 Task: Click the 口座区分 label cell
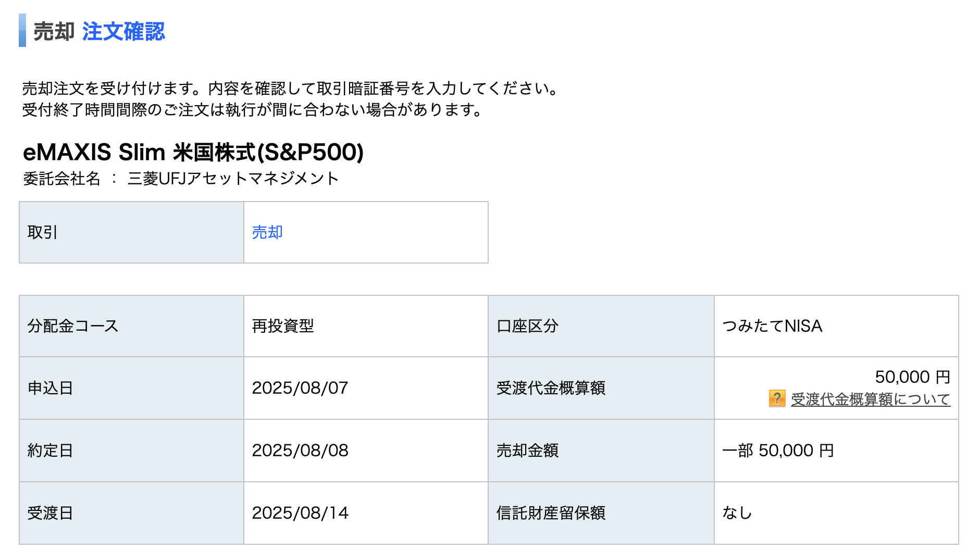click(601, 326)
